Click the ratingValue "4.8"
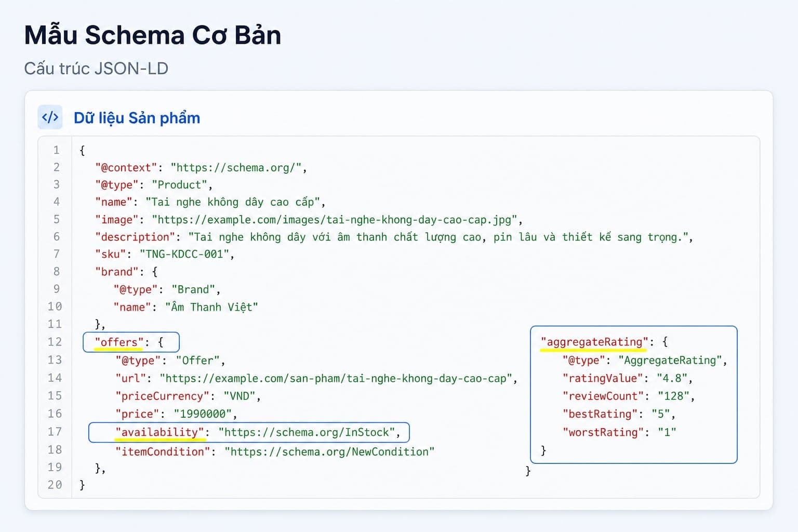798x532 pixels. tap(672, 378)
